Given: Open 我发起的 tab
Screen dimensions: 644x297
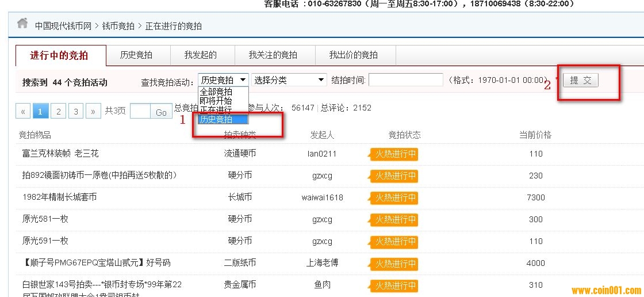Looking at the screenshot, I should 201,55.
